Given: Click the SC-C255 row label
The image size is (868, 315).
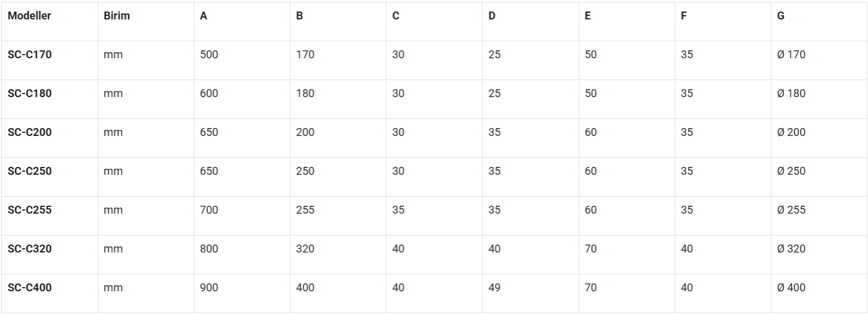Looking at the screenshot, I should [x=30, y=210].
